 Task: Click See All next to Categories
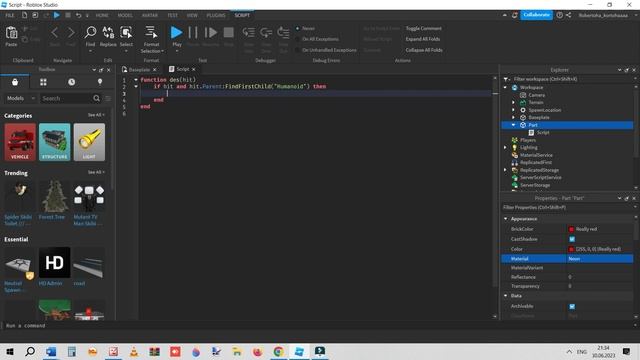point(96,115)
